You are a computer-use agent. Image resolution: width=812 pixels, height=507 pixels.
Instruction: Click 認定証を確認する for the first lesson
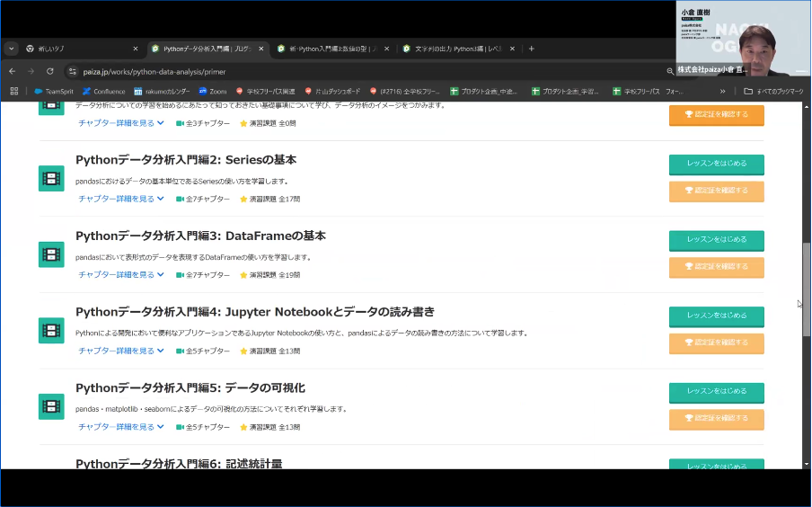click(x=716, y=114)
